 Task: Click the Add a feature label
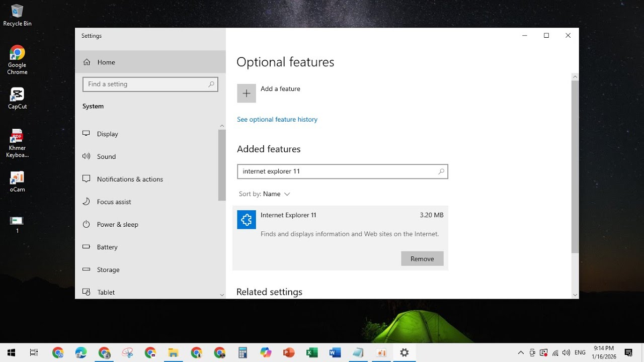tap(280, 89)
